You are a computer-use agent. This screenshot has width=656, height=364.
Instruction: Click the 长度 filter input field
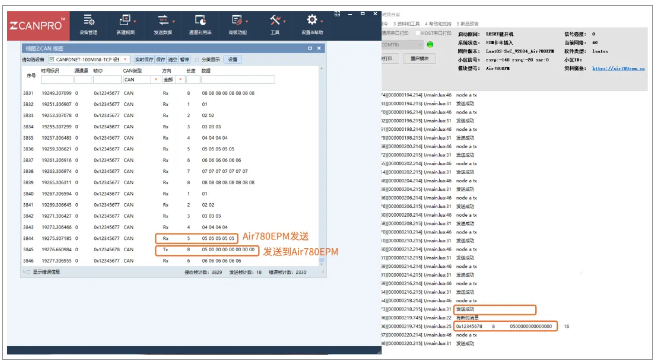193,79
